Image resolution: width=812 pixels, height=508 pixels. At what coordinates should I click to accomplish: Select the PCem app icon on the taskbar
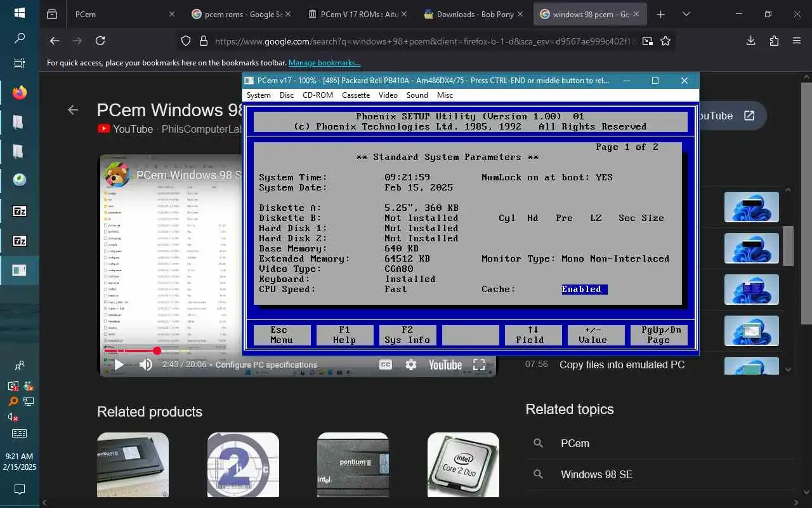(x=20, y=271)
